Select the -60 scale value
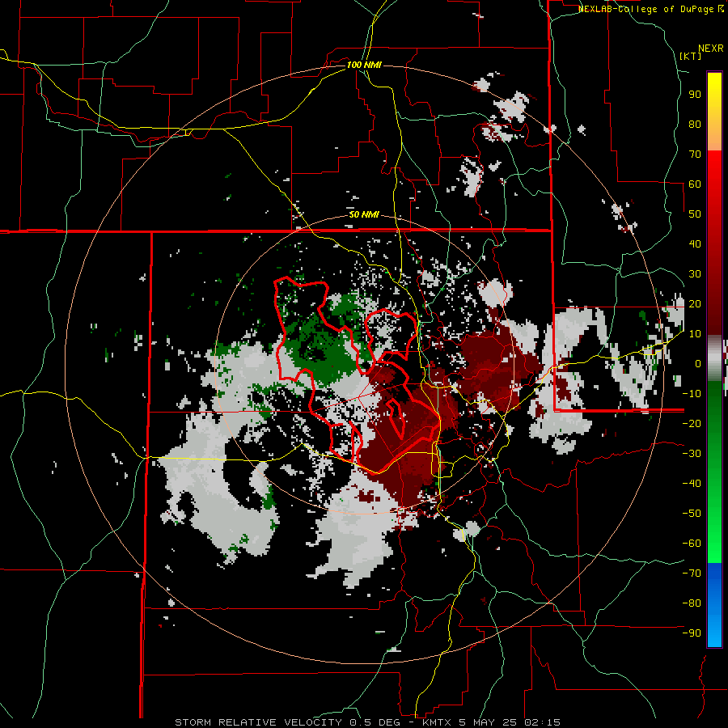 pyautogui.click(x=692, y=544)
